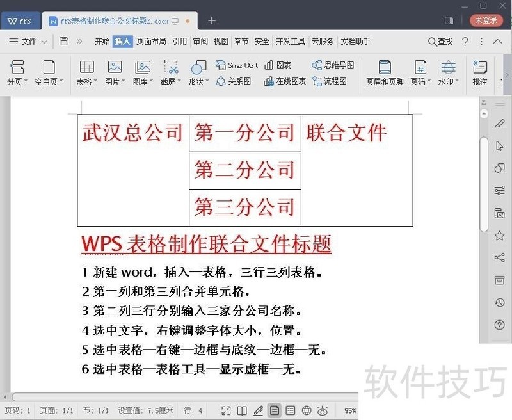The image size is (512, 420).
Task: Expand the 形状 shapes dropdown
Action: (x=207, y=81)
